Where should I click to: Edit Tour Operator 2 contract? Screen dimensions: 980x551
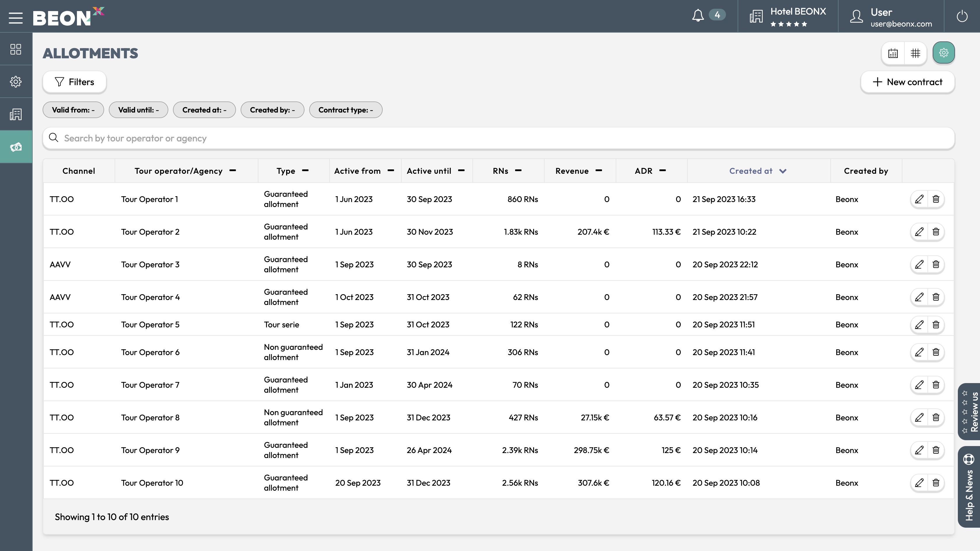pos(919,231)
